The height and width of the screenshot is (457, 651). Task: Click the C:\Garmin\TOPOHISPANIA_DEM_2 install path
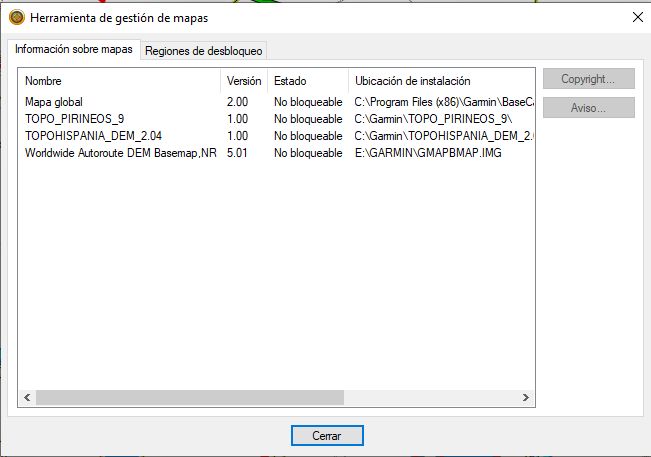pos(444,136)
